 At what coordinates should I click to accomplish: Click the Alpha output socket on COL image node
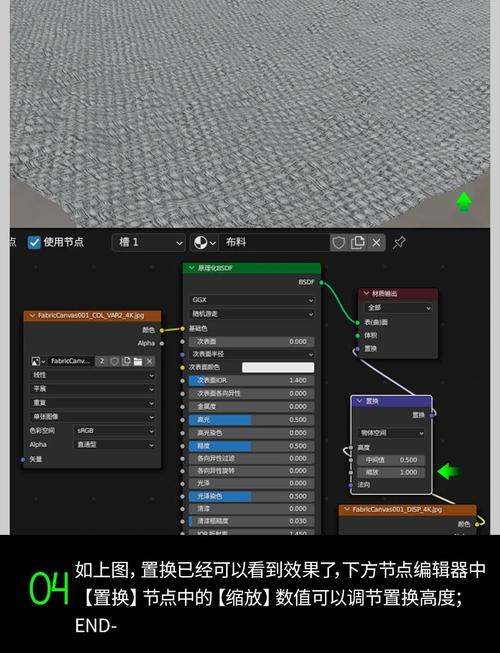162,344
